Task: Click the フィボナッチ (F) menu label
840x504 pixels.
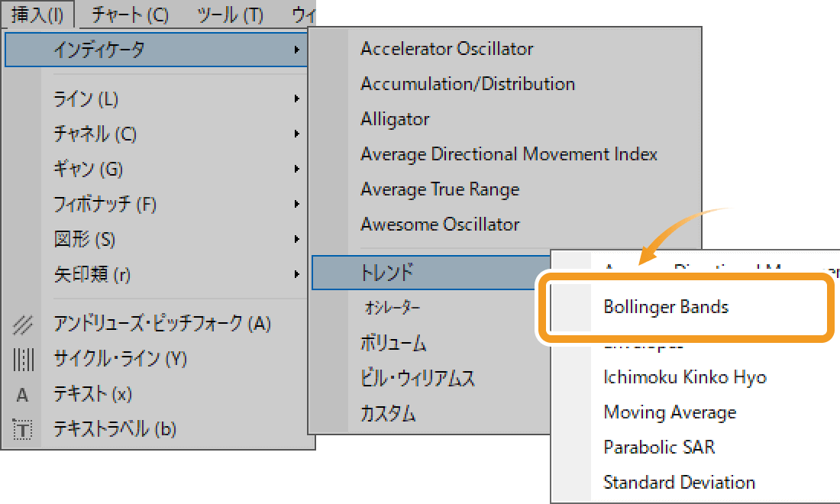Action: [105, 204]
